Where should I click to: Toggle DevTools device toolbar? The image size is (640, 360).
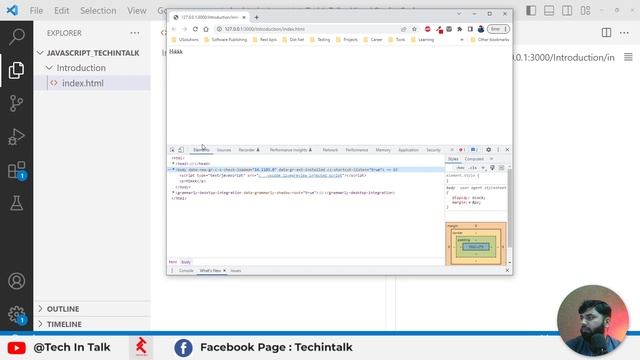(x=181, y=150)
